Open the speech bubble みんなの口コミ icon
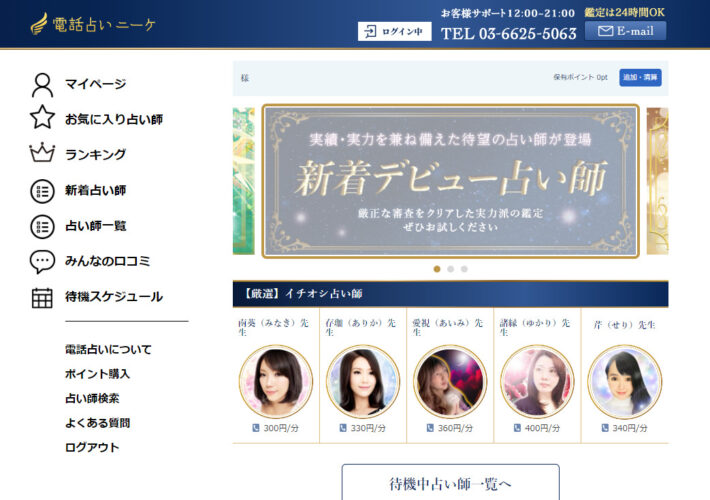 point(42,261)
